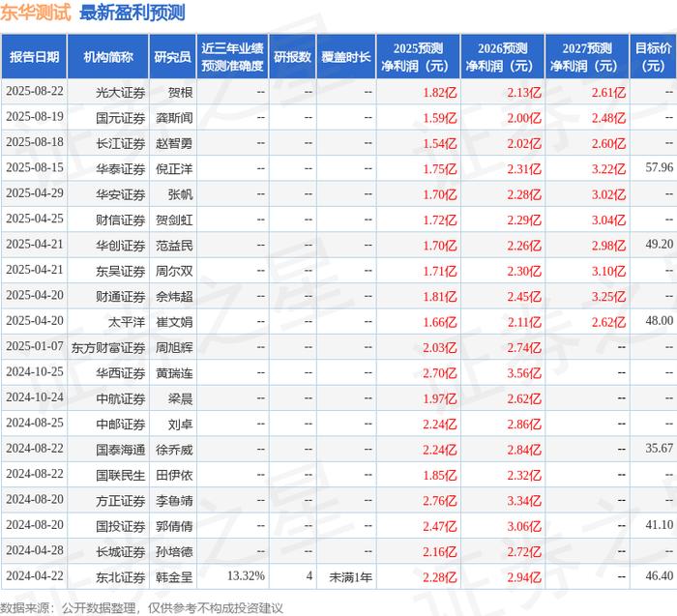Select the 研报数 column header
Image resolution: width=677 pixels, height=616 pixels.
(292, 56)
